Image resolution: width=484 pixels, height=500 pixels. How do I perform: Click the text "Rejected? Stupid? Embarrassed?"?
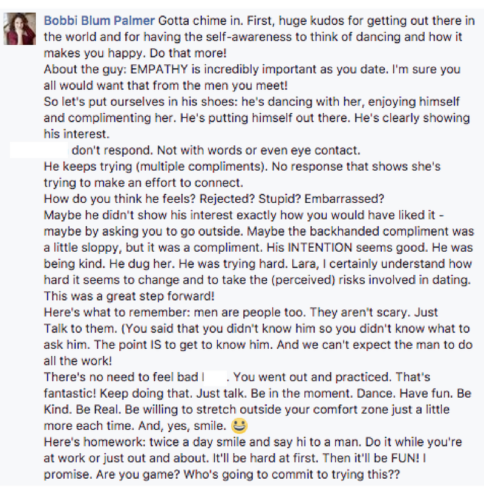[x=292, y=199]
